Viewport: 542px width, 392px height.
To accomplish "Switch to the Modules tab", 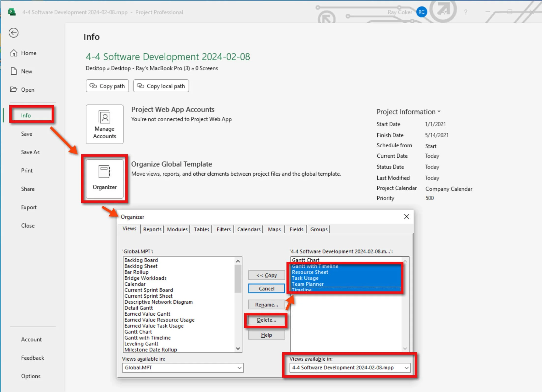I will click(x=177, y=229).
